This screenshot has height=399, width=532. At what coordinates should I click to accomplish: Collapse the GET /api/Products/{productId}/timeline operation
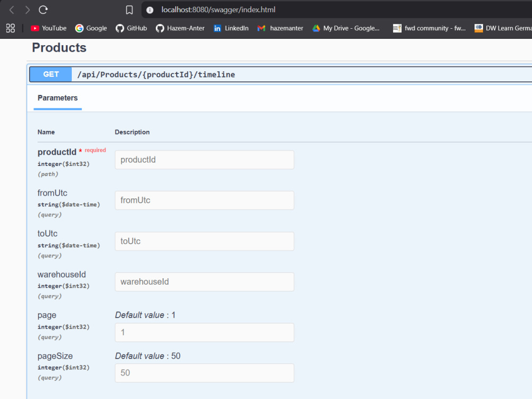click(280, 74)
